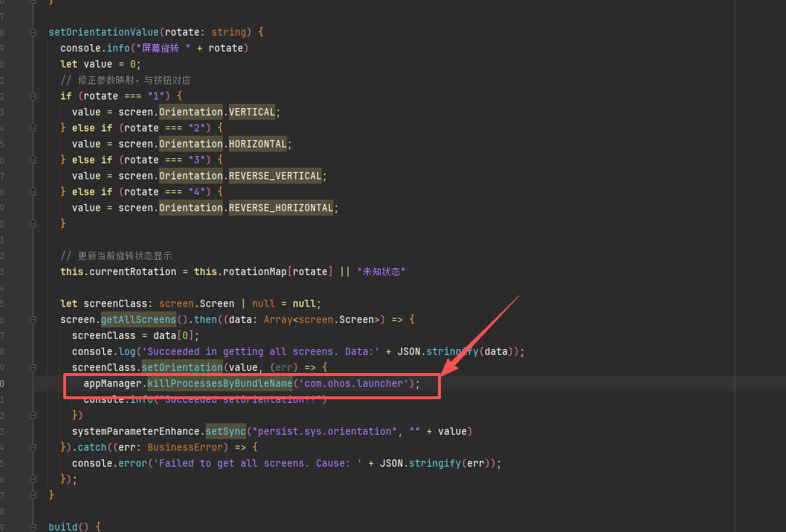Click the fold end marker beside });
786x532 pixels.
click(x=33, y=480)
